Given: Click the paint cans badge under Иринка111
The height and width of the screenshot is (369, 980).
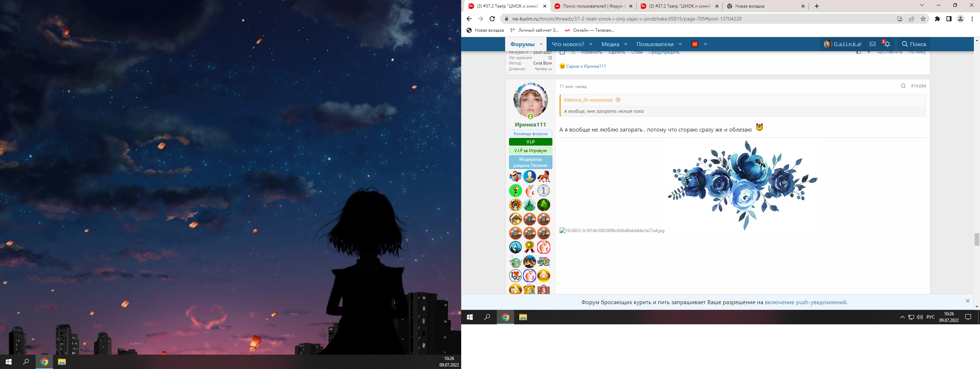Looking at the screenshot, I should click(516, 177).
